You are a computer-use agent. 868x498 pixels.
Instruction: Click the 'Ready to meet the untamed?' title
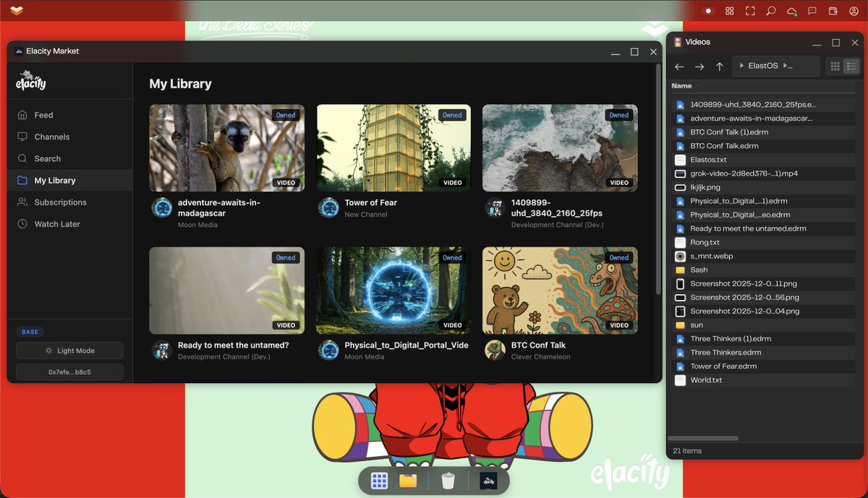tap(234, 345)
